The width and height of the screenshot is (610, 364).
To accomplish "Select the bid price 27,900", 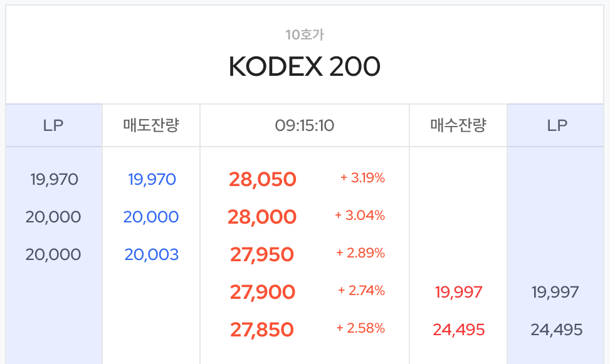I will (262, 292).
